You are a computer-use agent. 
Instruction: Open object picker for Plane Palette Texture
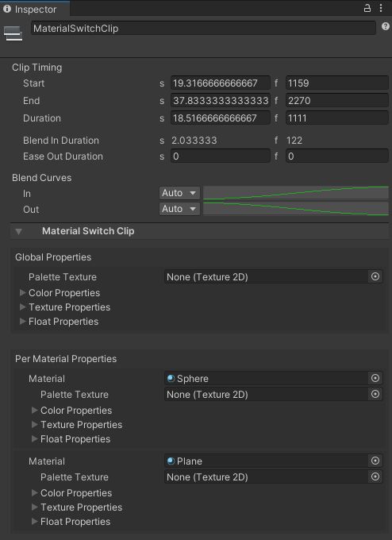375,476
